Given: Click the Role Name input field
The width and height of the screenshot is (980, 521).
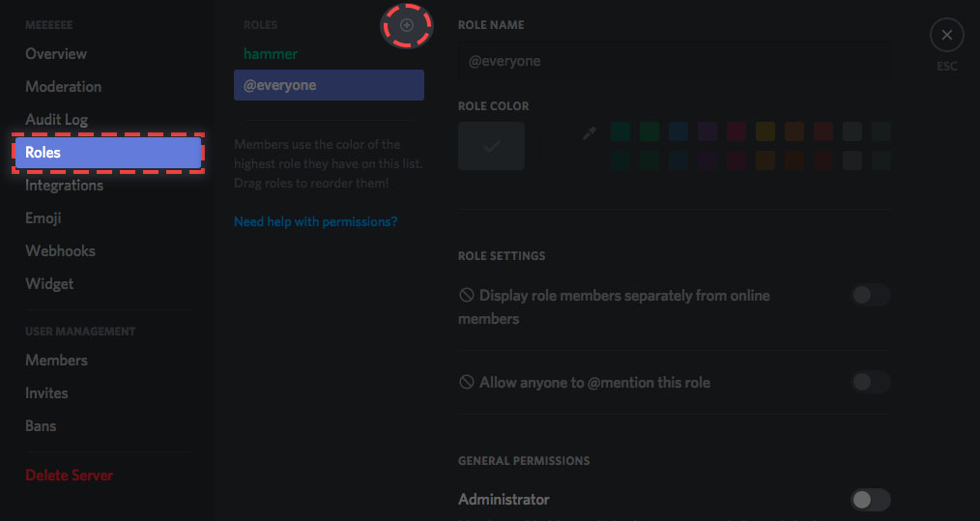Looking at the screenshot, I should coord(674,61).
